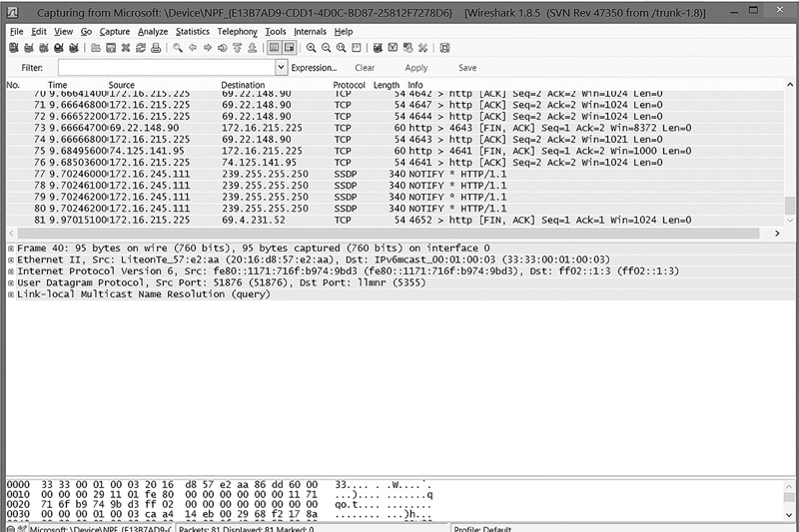Image resolution: width=799 pixels, height=532 pixels.
Task: Expand Link-local Multicast Name Resolution node
Action: point(11,294)
